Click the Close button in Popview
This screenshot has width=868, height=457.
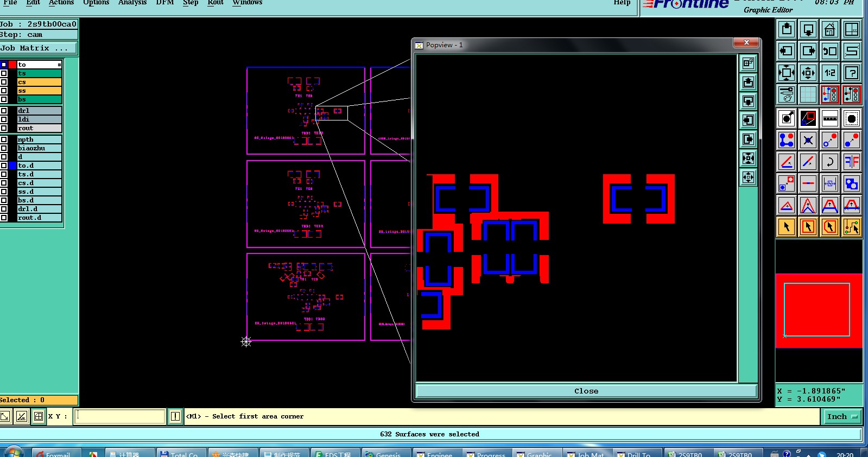pos(586,391)
